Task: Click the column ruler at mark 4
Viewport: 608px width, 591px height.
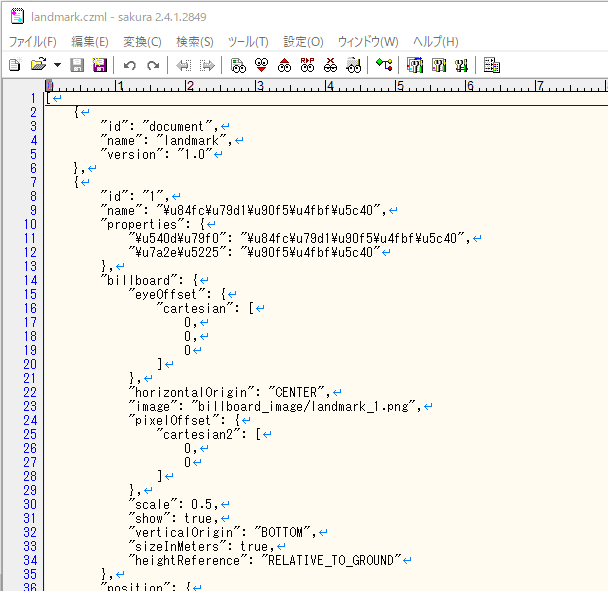Action: [x=328, y=86]
